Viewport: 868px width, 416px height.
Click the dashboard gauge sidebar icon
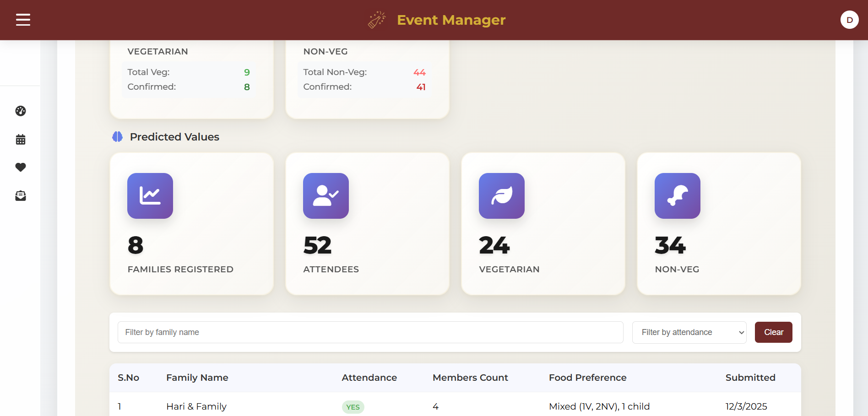click(21, 111)
